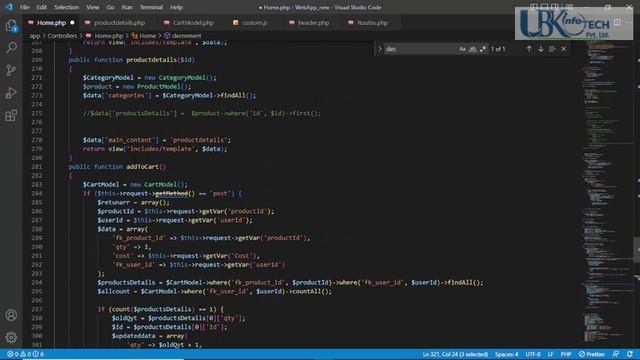Open the Selection menu
The width and height of the screenshot is (640, 360).
tap(67, 7)
